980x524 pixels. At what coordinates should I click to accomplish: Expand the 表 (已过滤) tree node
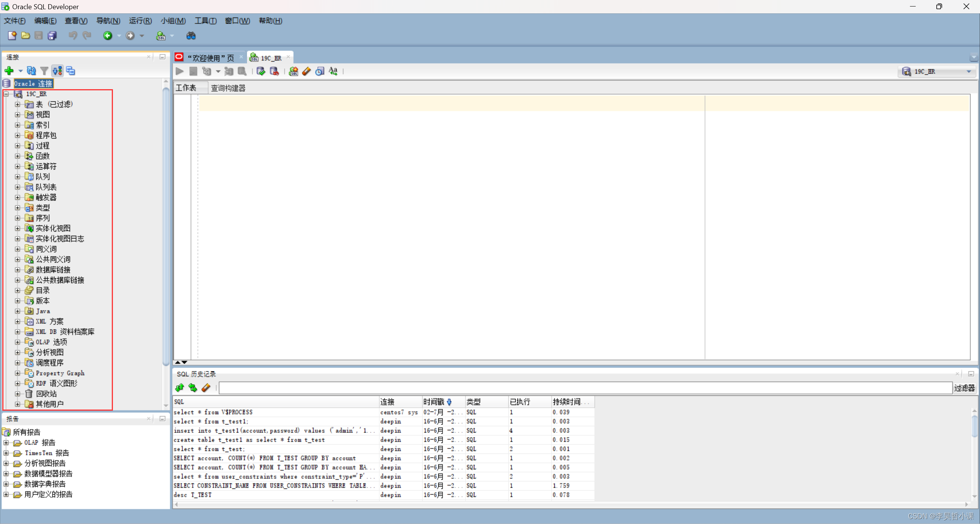pos(18,104)
